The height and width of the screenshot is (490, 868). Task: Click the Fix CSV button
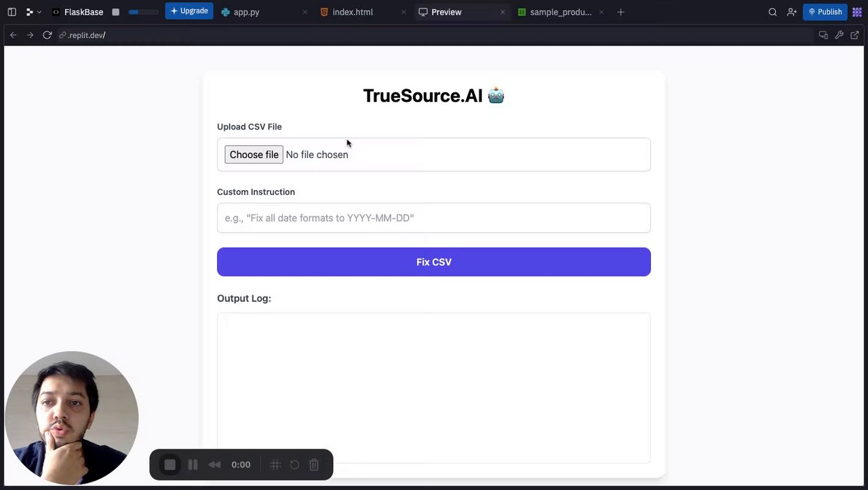[x=434, y=262]
